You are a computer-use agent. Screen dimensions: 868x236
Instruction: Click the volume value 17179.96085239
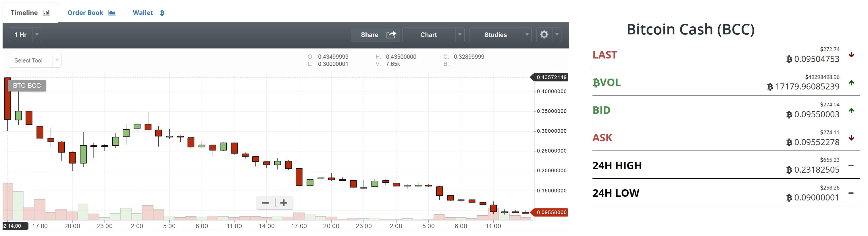[807, 87]
